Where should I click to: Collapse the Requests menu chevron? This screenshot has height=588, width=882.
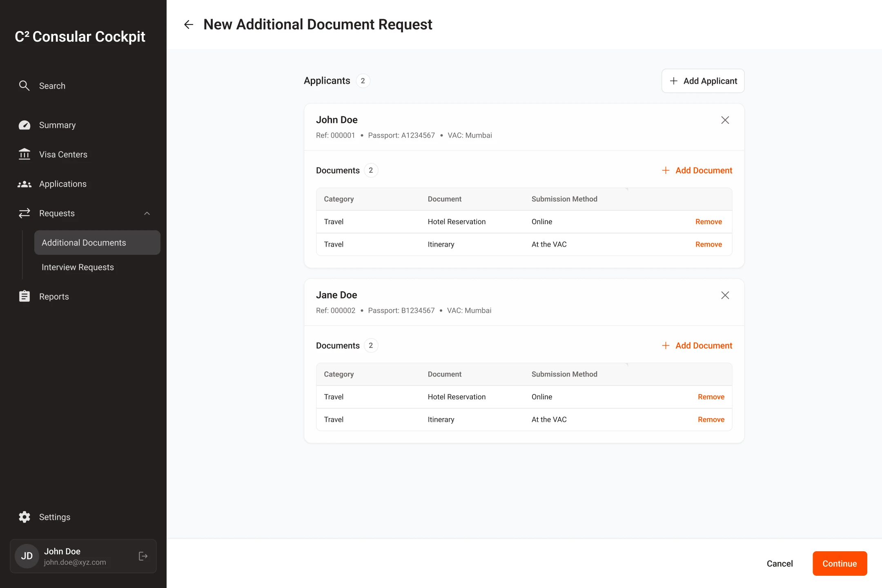(x=147, y=213)
